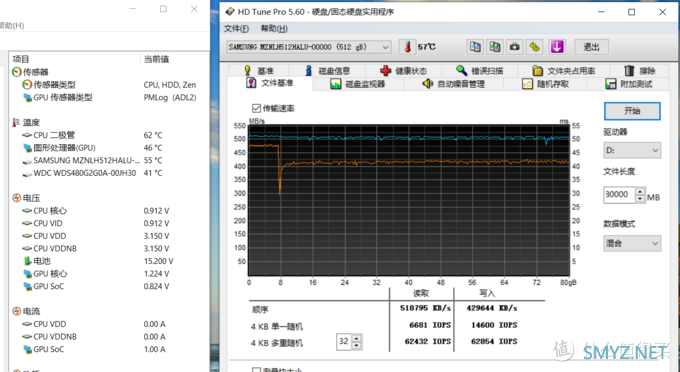This screenshot has height=372, width=680.
Task: Click icon beside 图形处理器(GPU) temperature
Action: [27, 148]
